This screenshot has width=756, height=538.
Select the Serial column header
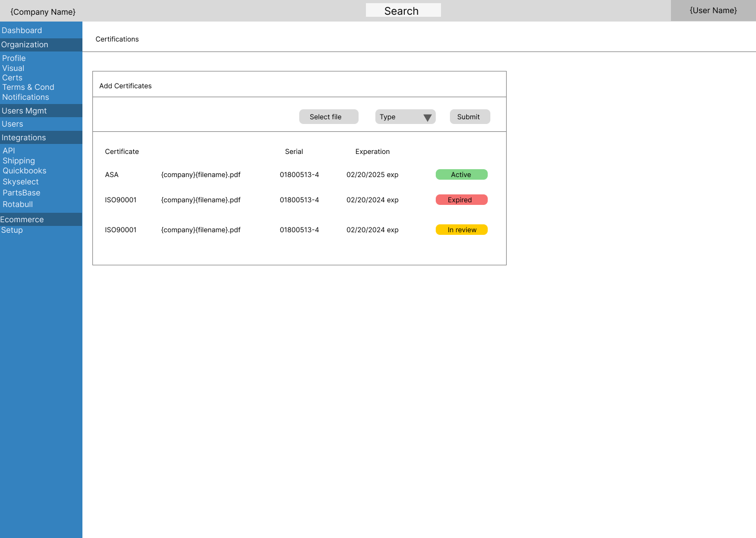[x=294, y=151]
